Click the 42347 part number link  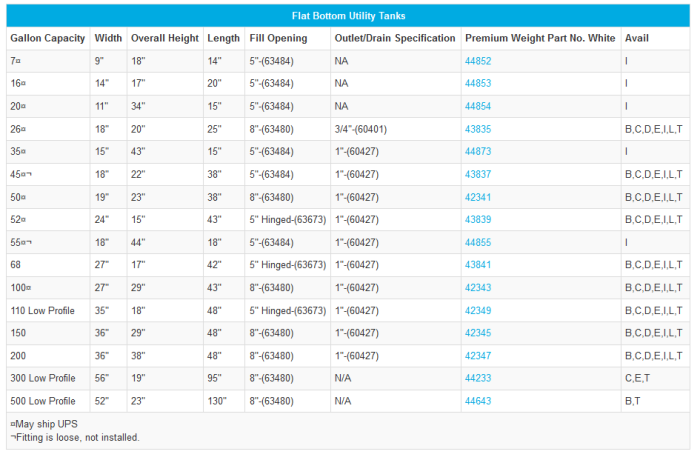click(478, 356)
